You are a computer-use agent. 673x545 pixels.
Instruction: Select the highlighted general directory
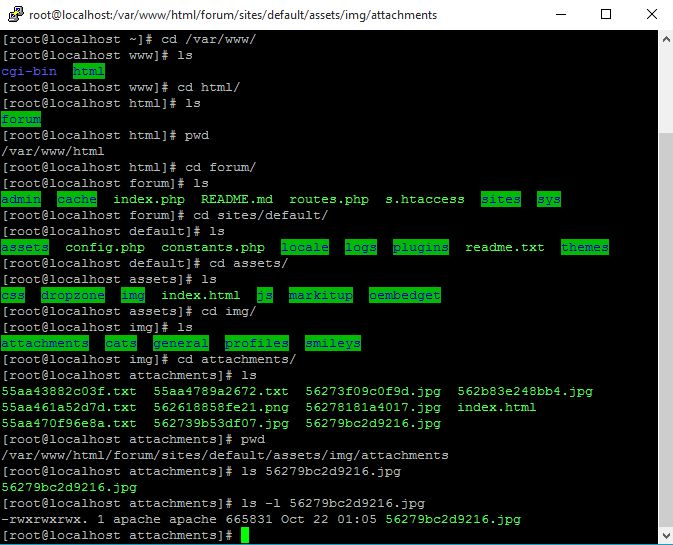(181, 343)
